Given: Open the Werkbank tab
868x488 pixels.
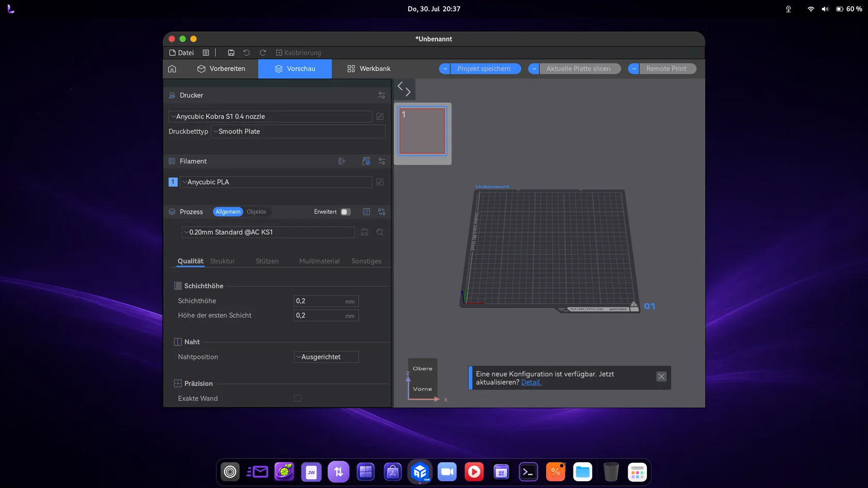Looking at the screenshot, I should (x=369, y=69).
